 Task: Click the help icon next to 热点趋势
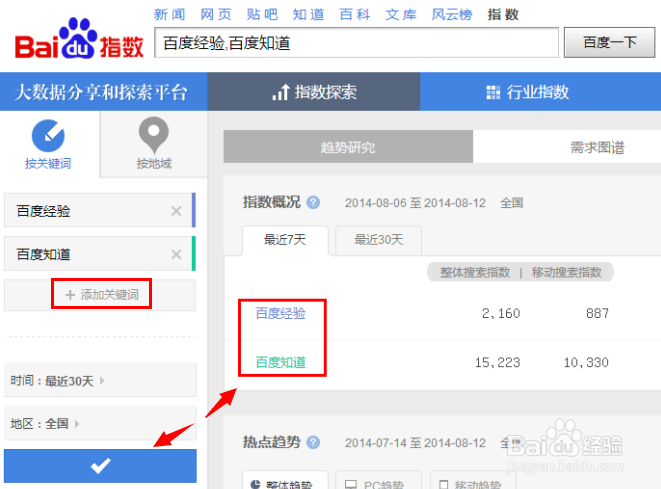click(x=313, y=443)
